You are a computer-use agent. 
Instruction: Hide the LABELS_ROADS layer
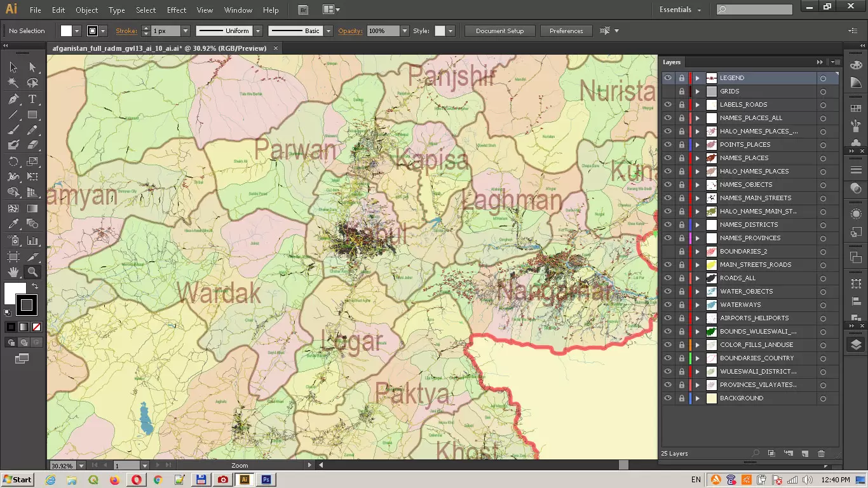tap(668, 105)
